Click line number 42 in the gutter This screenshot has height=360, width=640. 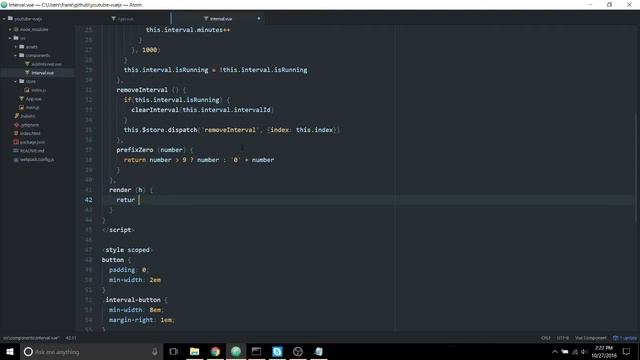coord(88,200)
